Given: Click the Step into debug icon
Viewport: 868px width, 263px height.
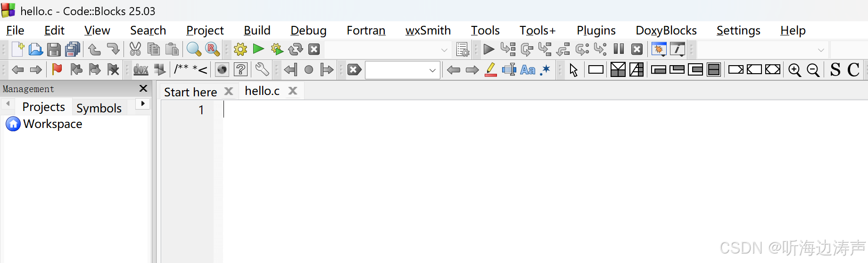Looking at the screenshot, I should point(545,49).
